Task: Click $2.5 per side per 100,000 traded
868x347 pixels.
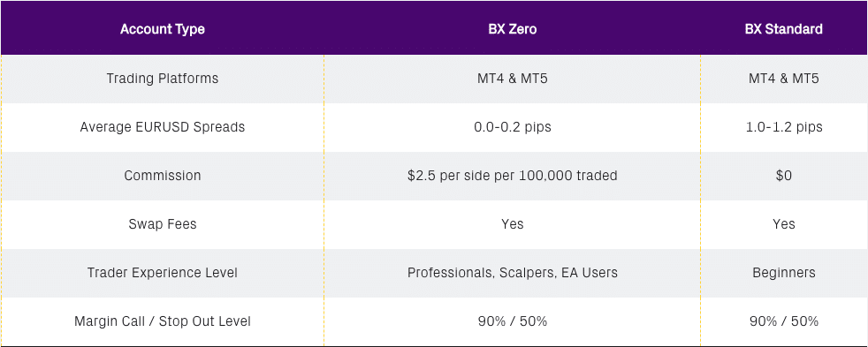Action: (512, 176)
